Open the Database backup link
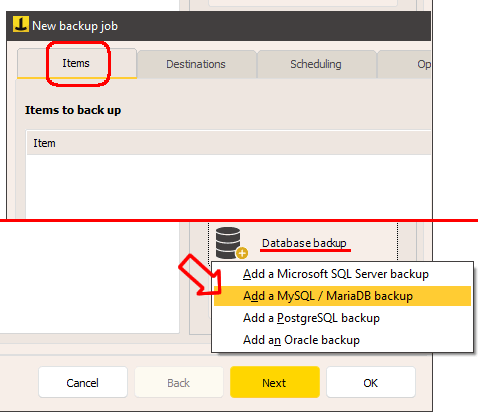478x417 pixels. point(304,243)
